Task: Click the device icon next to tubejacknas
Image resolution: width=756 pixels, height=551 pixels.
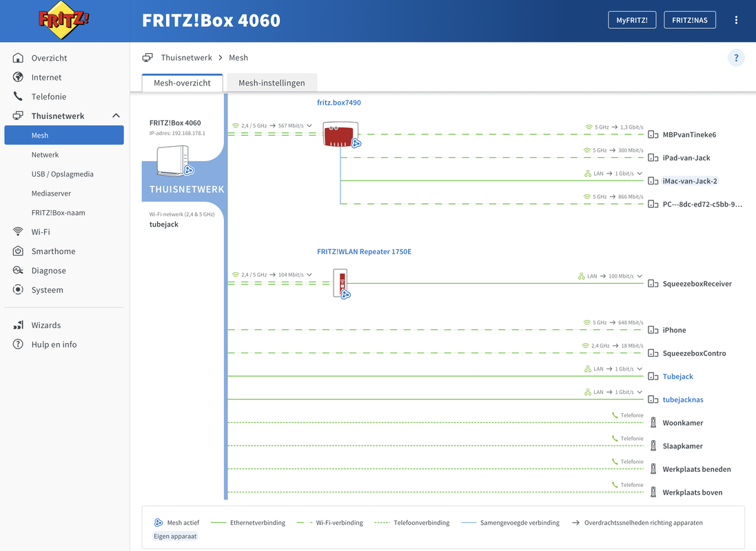Action: tap(653, 399)
